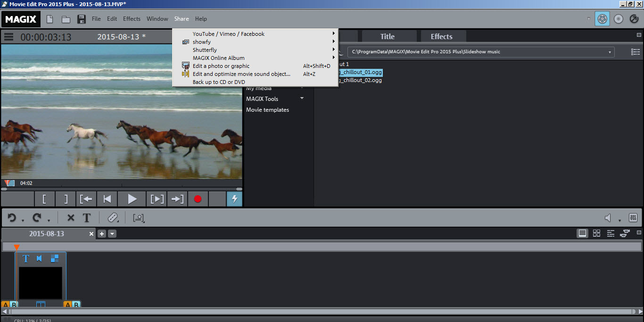Click the transition AB icon before the scene

click(9, 305)
